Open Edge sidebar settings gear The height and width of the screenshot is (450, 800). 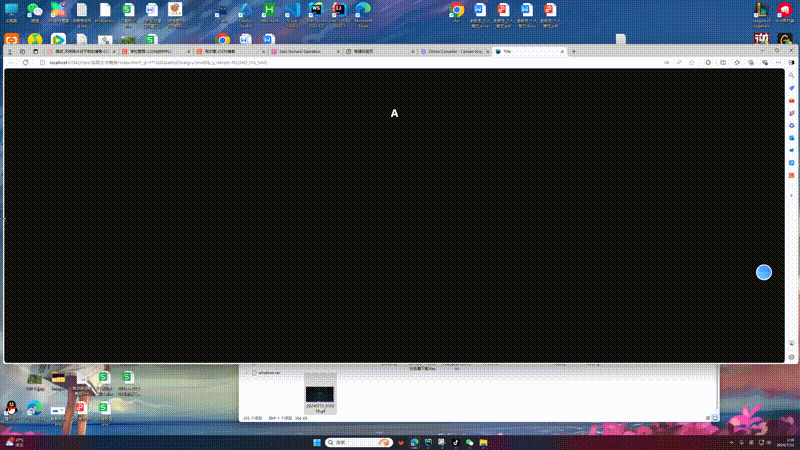[791, 357]
